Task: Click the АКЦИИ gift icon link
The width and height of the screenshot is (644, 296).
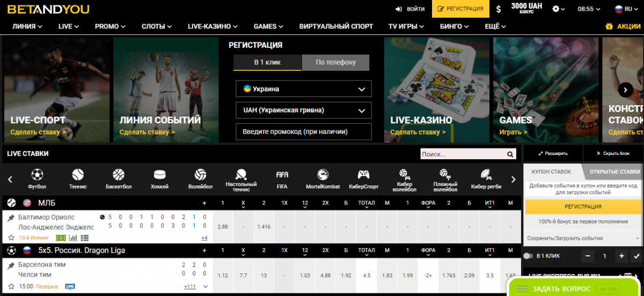Action: 623,26
